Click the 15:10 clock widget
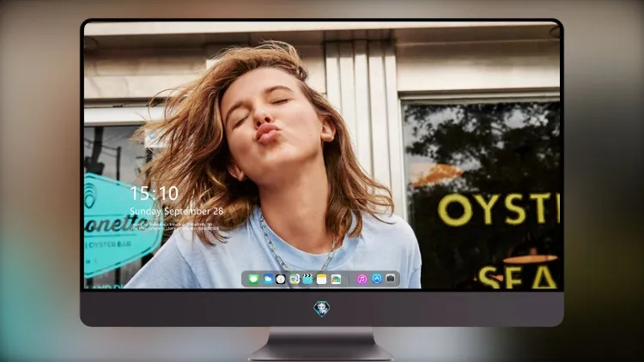The height and width of the screenshot is (362, 644). click(x=155, y=193)
